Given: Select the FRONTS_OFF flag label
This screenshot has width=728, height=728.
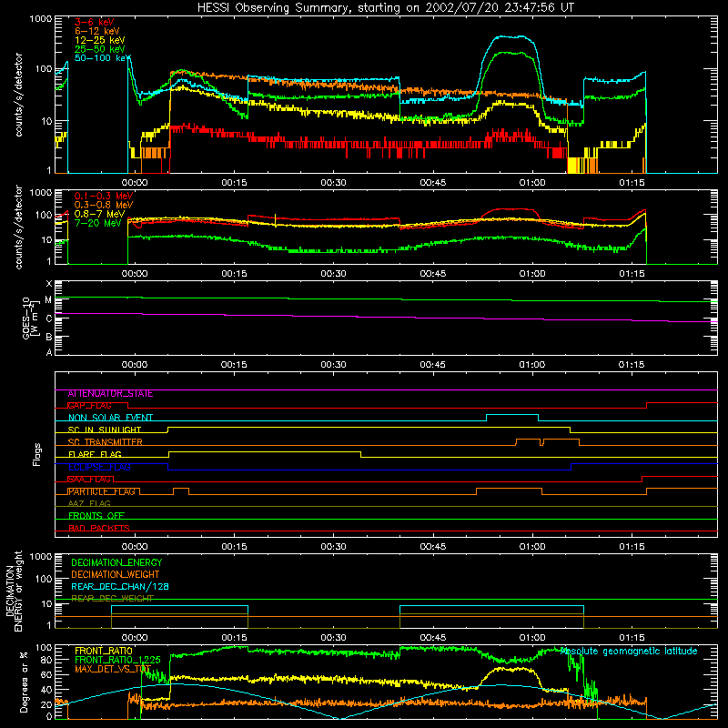Looking at the screenshot, I should click(96, 516).
